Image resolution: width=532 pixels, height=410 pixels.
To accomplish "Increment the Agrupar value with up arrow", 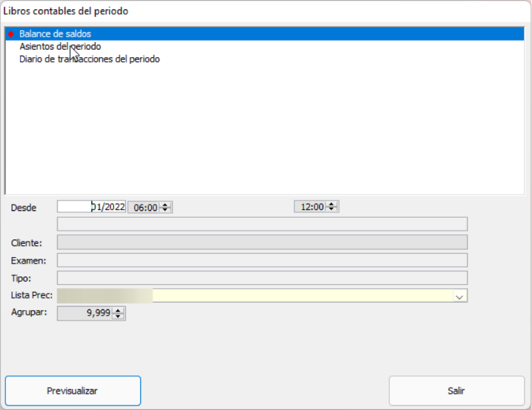I will (118, 311).
